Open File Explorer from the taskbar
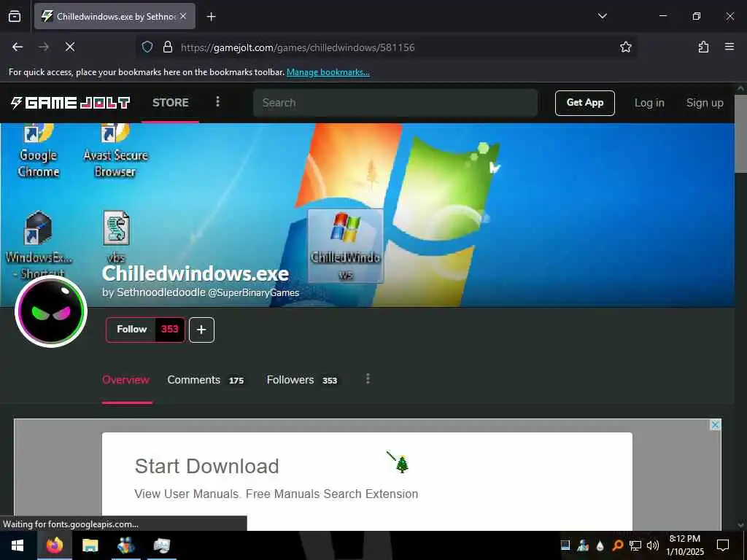The width and height of the screenshot is (747, 560). [90, 545]
